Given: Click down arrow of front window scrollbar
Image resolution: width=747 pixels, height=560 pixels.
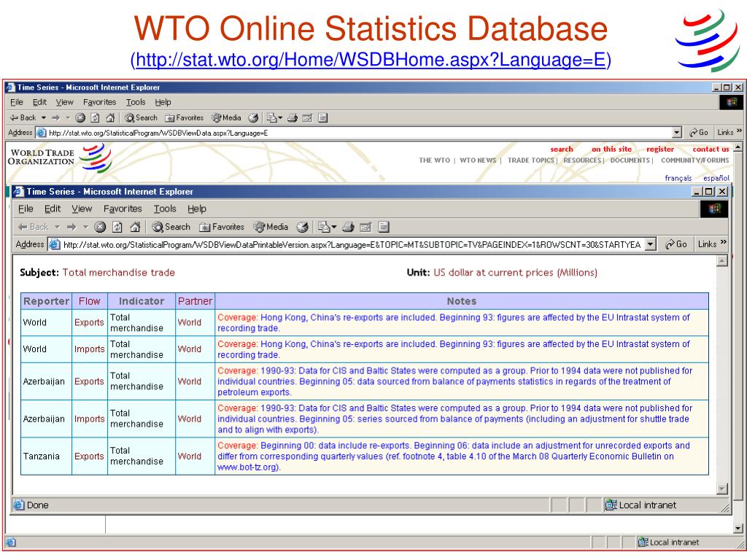Looking at the screenshot, I should click(722, 489).
